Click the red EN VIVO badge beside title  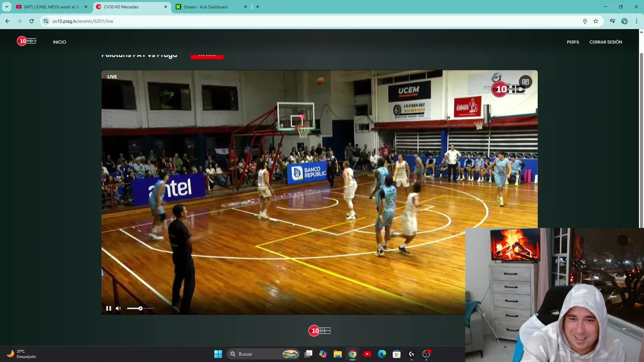(x=207, y=55)
